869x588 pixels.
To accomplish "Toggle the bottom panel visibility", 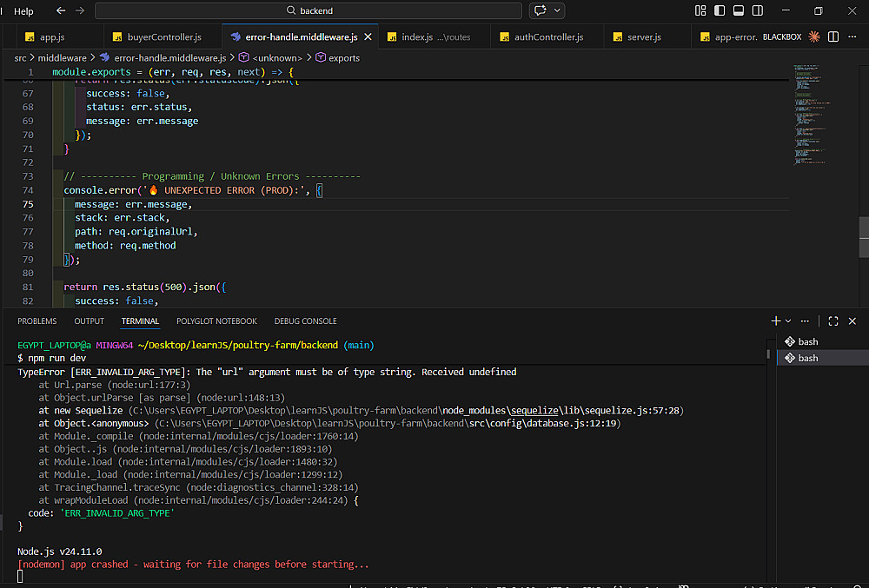I will tap(738, 10).
